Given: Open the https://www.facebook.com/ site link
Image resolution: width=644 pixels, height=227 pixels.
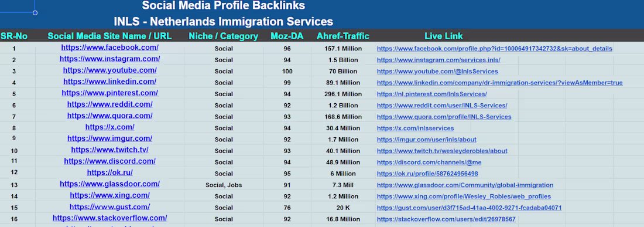Looking at the screenshot, I should (109, 48).
